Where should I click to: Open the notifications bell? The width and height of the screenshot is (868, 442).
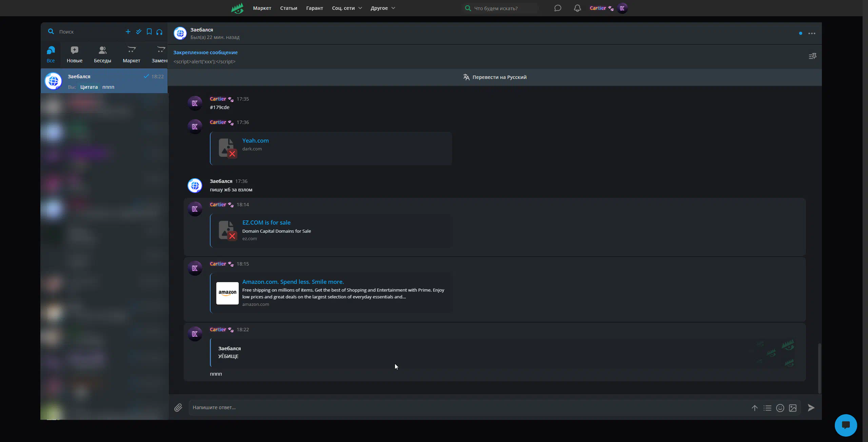coord(577,8)
